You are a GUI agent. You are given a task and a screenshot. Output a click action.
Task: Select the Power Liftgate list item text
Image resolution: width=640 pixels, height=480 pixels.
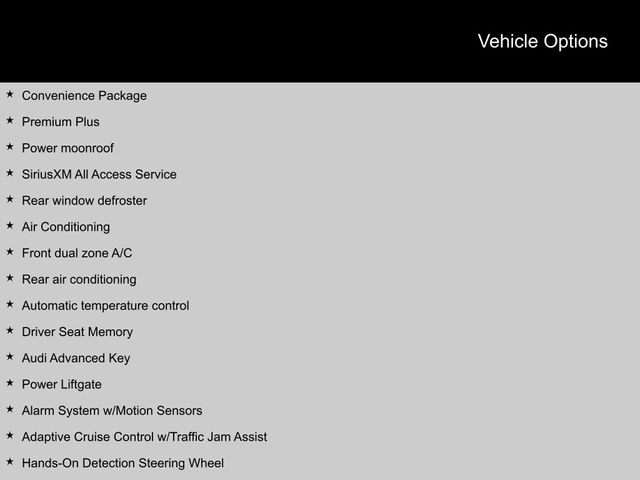62,384
